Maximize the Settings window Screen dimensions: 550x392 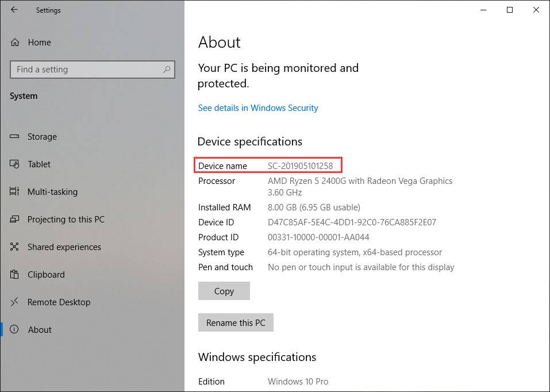click(509, 10)
